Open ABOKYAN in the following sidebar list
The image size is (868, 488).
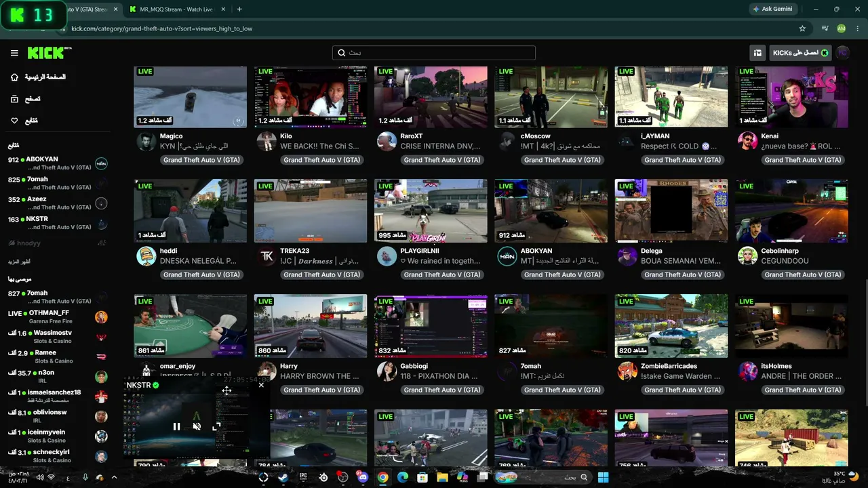pyautogui.click(x=58, y=163)
